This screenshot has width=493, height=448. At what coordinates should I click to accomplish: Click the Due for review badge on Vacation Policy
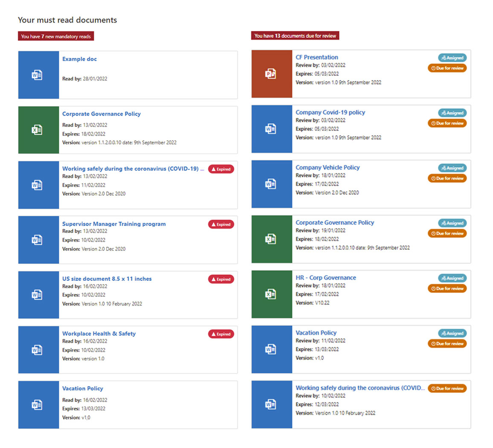(x=447, y=344)
